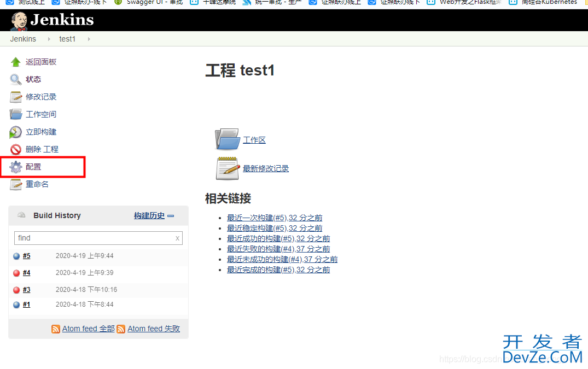Open 最近未成功的构建(#4) link
This screenshot has height=369, width=588.
(282, 259)
